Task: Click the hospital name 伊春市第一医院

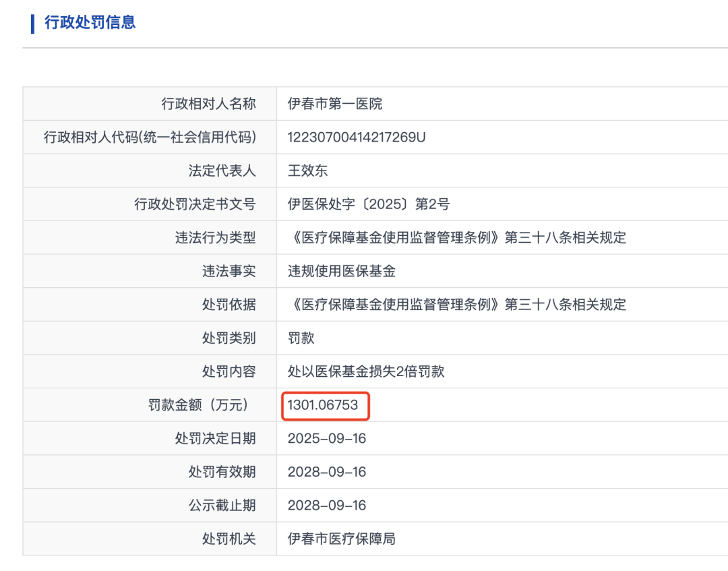Action: (x=335, y=104)
